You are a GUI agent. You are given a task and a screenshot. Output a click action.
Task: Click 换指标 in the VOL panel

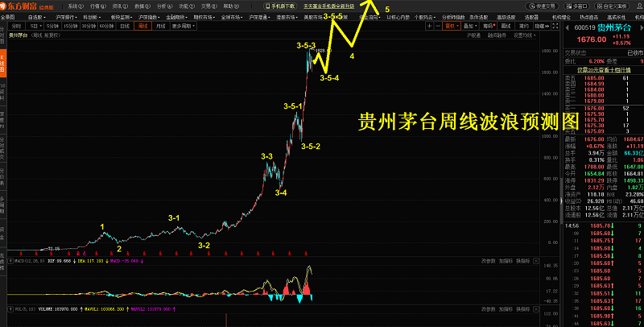[522, 309]
